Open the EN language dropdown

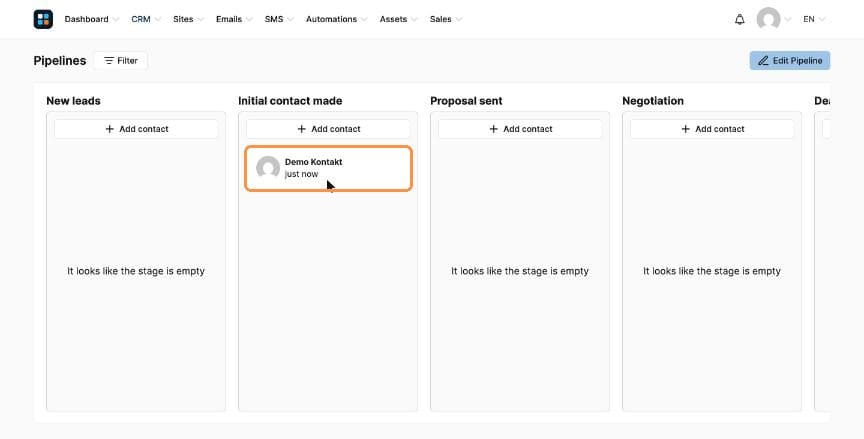pyautogui.click(x=814, y=19)
